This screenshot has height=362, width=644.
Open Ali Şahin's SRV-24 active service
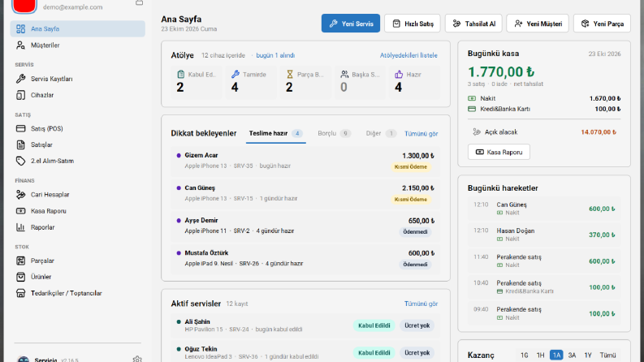pyautogui.click(x=305, y=325)
